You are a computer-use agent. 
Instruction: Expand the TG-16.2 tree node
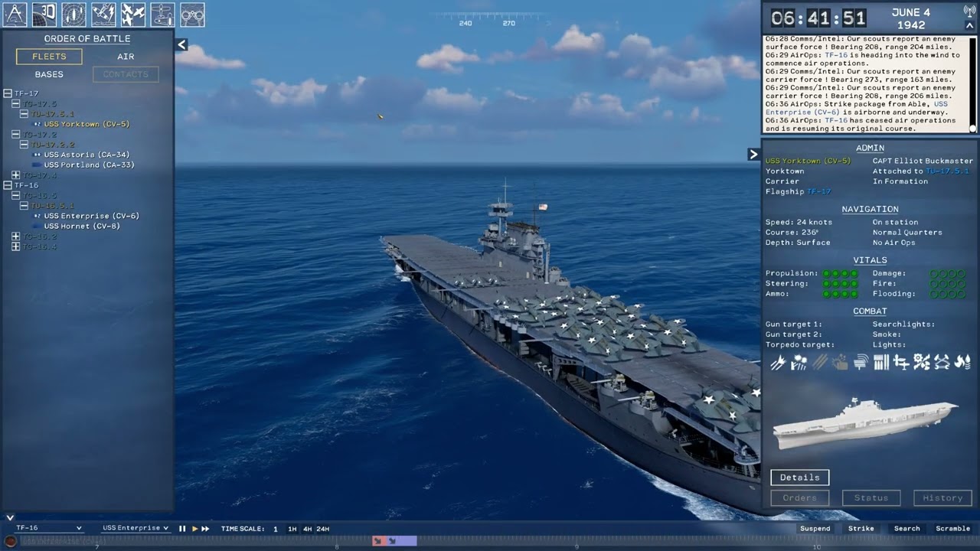pyautogui.click(x=16, y=236)
